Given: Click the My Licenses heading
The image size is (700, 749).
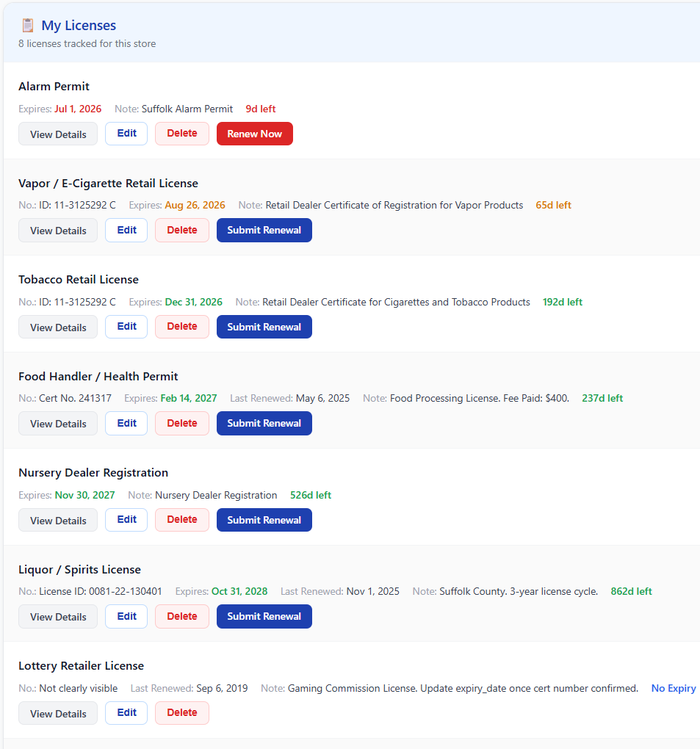Looking at the screenshot, I should [79, 25].
